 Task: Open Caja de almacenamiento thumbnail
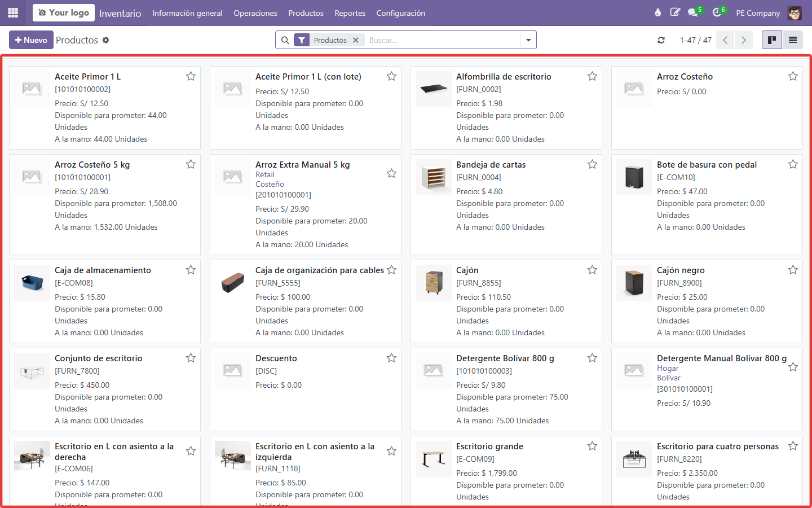point(32,283)
